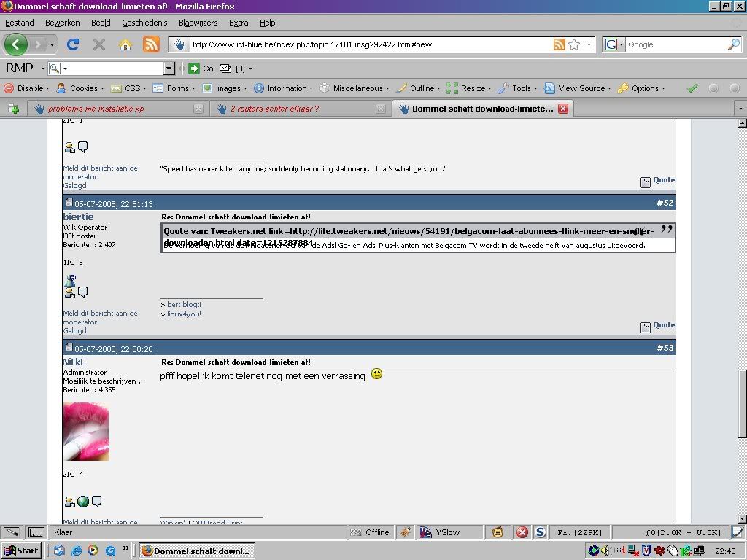747x560 pixels.
Task: Click NiFkE's pink lips avatar image
Action: tap(86, 431)
